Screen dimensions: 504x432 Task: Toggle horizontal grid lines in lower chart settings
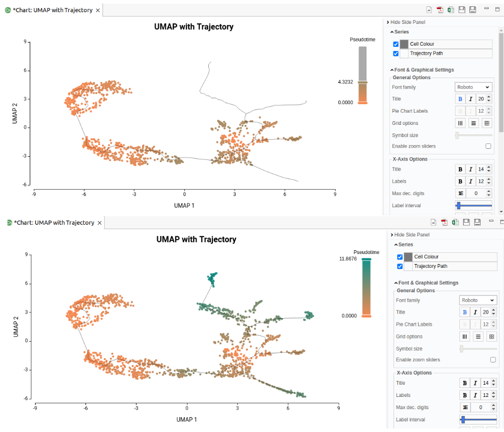point(478,336)
